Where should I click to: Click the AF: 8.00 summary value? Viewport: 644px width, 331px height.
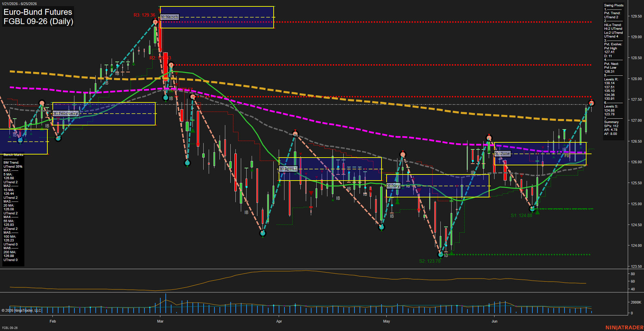point(611,134)
